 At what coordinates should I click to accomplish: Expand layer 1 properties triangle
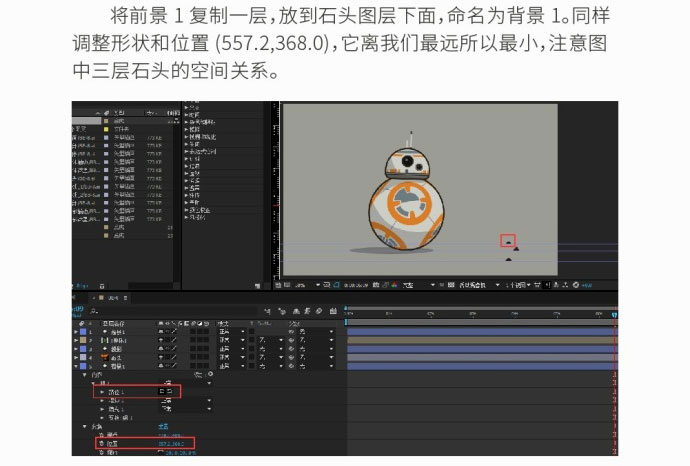pyautogui.click(x=76, y=332)
